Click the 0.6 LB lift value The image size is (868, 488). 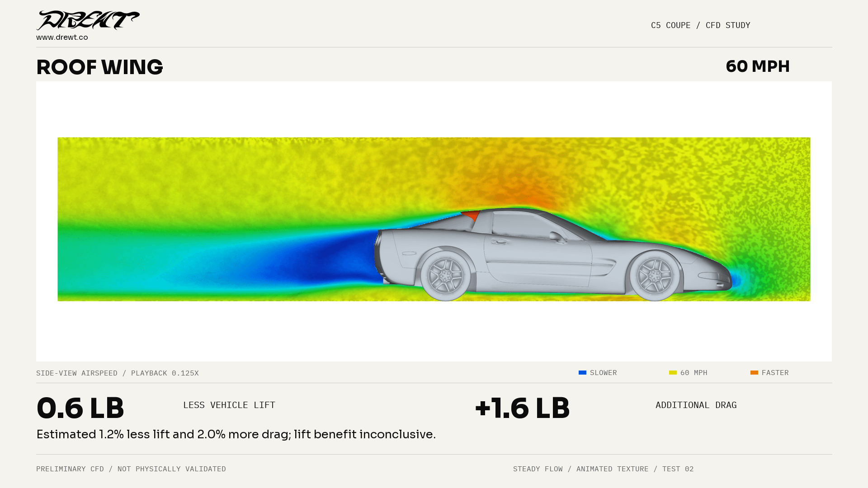80,408
